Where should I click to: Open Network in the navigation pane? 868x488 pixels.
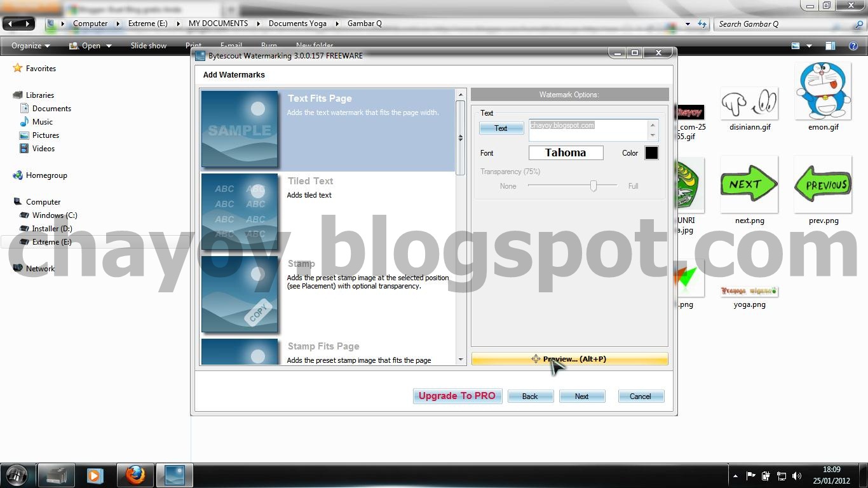(x=40, y=269)
